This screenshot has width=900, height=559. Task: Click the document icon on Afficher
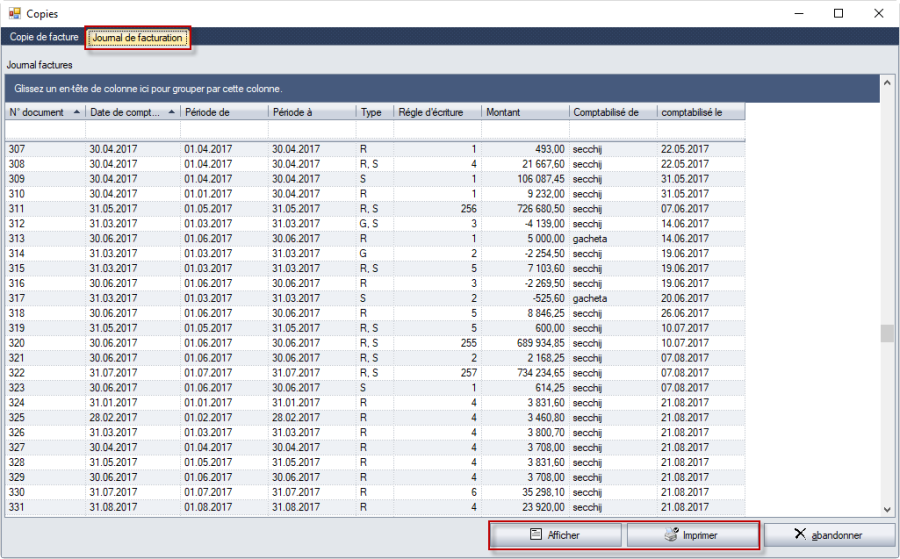coord(536,534)
